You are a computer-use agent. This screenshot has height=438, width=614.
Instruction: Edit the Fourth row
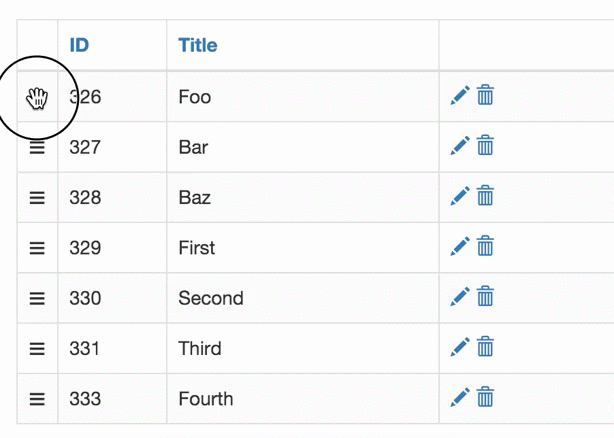pos(460,397)
